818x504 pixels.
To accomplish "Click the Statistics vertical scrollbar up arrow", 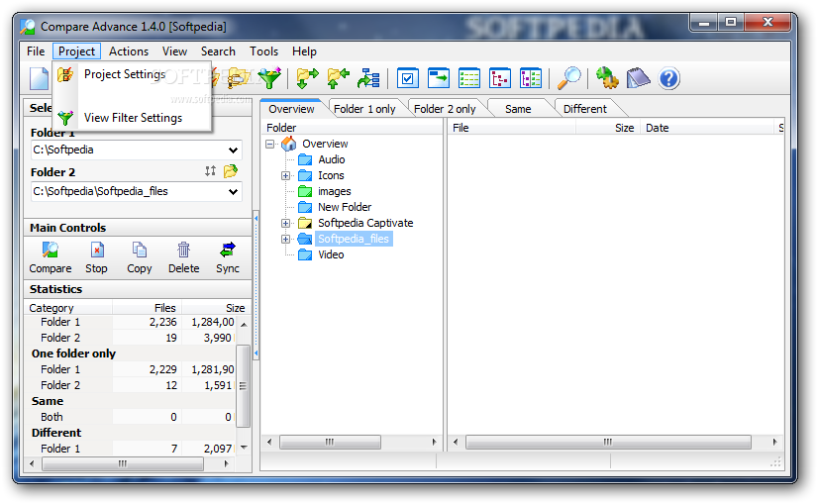I will [x=244, y=325].
